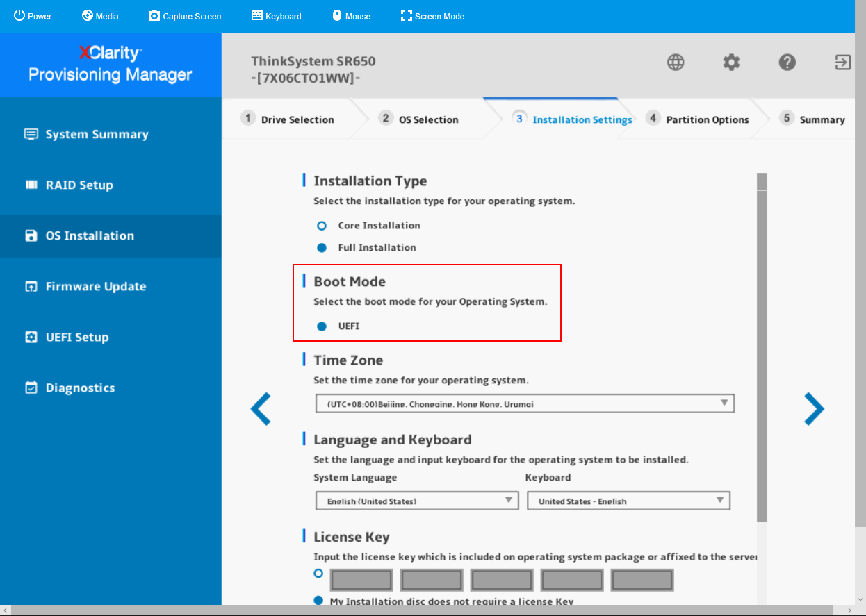Open the Power menu in top toolbar
The width and height of the screenshot is (866, 616).
[33, 16]
